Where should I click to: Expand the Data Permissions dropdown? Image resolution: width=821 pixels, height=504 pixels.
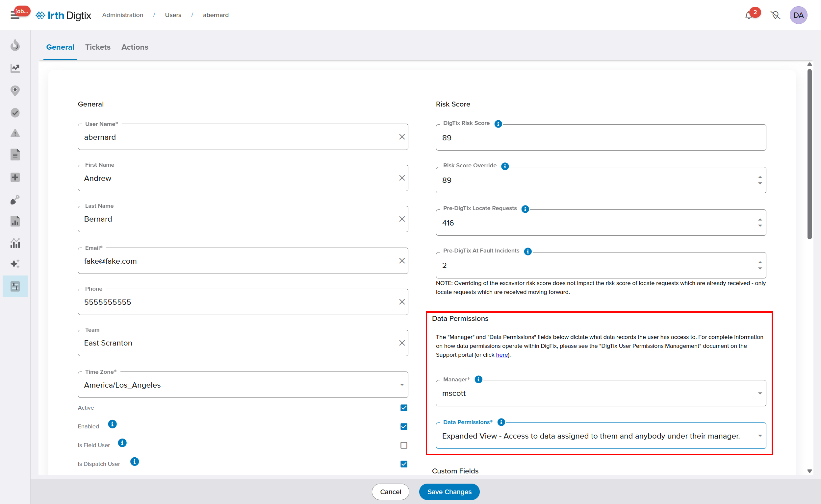click(759, 436)
